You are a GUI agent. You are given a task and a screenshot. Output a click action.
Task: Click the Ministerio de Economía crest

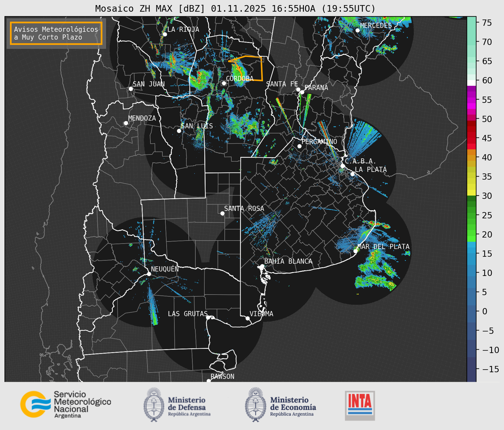point(255,405)
